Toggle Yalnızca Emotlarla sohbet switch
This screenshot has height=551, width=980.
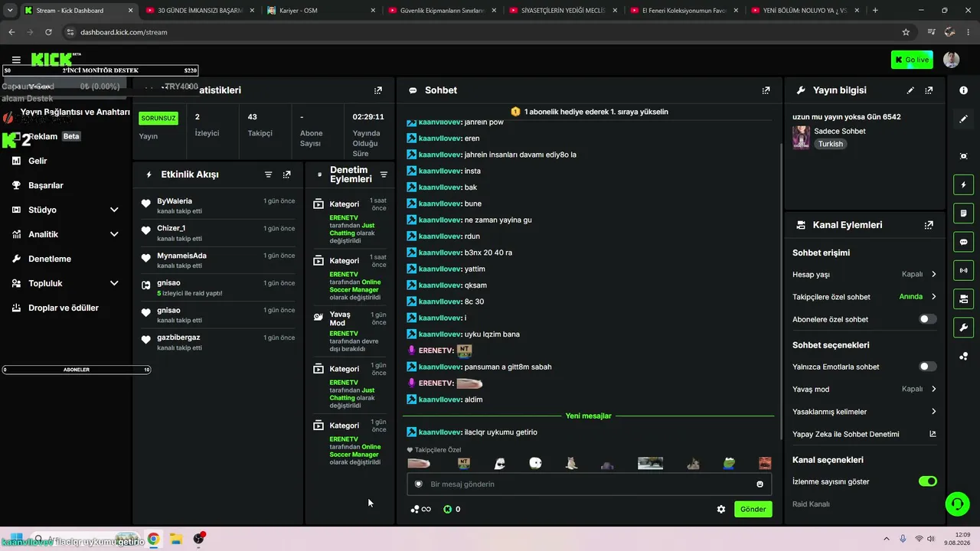coord(927,367)
